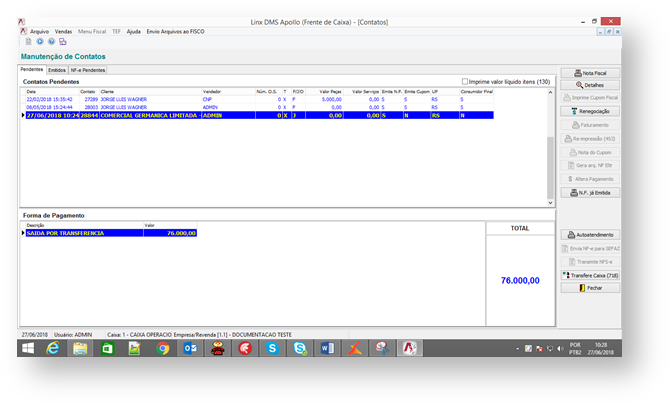This screenshot has height=405, width=670.
Task: Click the Vendedor column header
Action: [228, 91]
